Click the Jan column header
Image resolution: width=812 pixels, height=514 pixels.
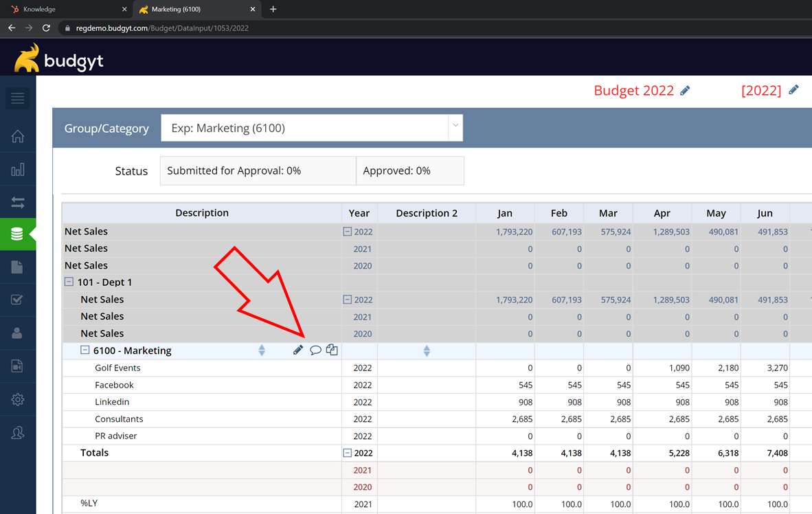click(x=505, y=213)
